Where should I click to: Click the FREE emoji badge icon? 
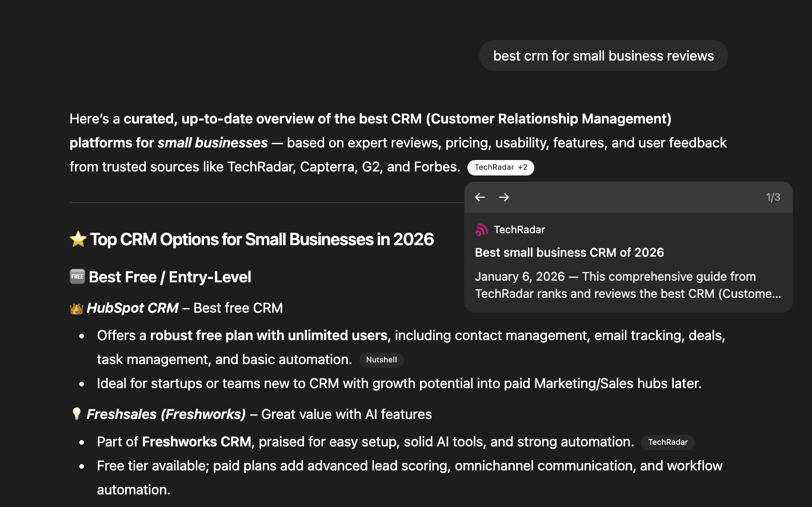tap(77, 277)
